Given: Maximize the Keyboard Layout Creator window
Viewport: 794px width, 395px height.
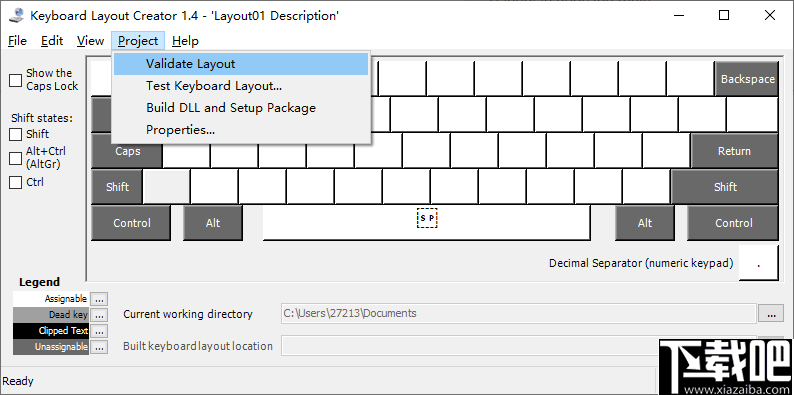Looking at the screenshot, I should click(x=724, y=16).
